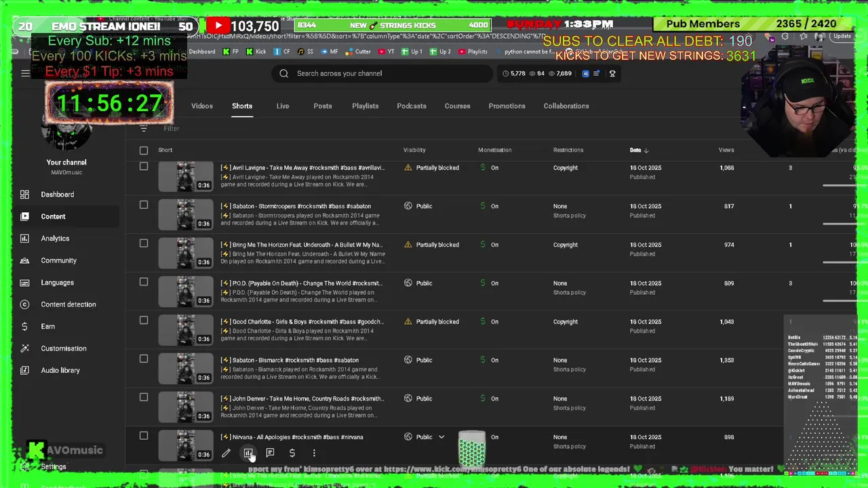Click the trophy icon near search bar
The image size is (868, 488).
coord(612,73)
